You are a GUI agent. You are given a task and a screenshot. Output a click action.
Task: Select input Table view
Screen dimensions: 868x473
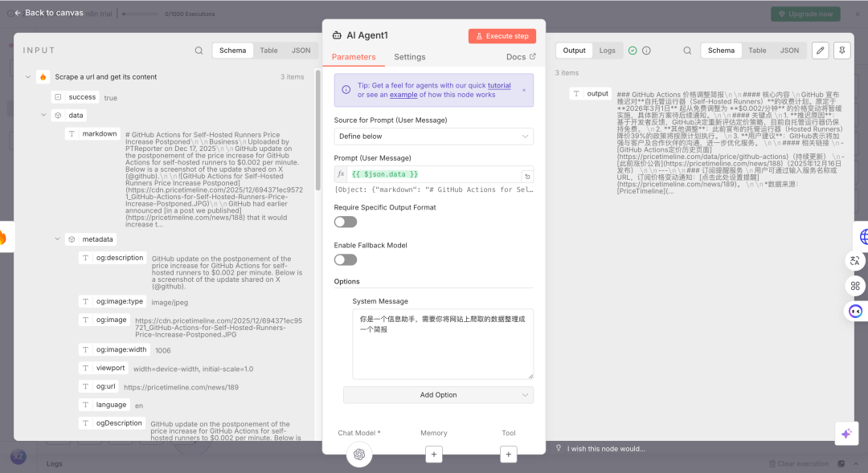point(269,51)
